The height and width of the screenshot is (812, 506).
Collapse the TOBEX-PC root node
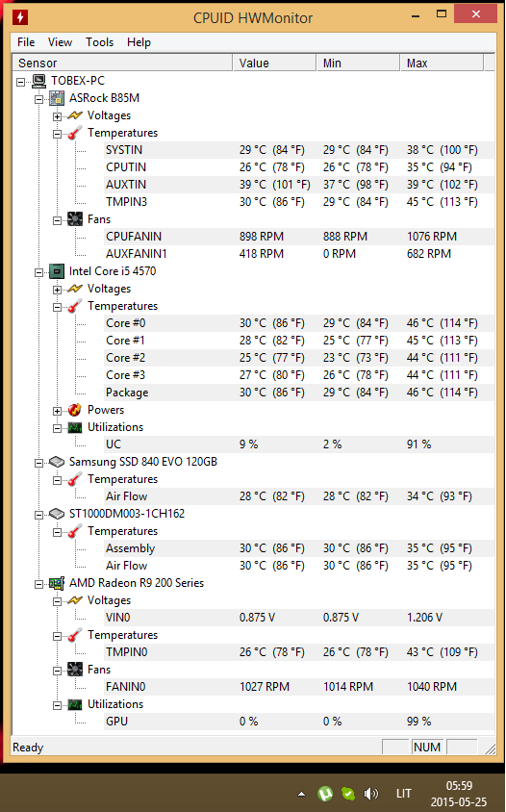click(x=20, y=82)
